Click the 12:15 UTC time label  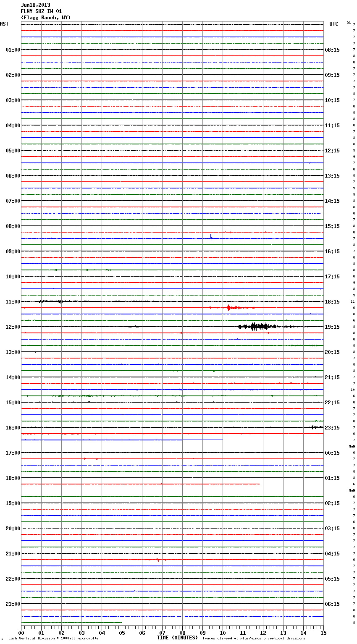(x=332, y=151)
